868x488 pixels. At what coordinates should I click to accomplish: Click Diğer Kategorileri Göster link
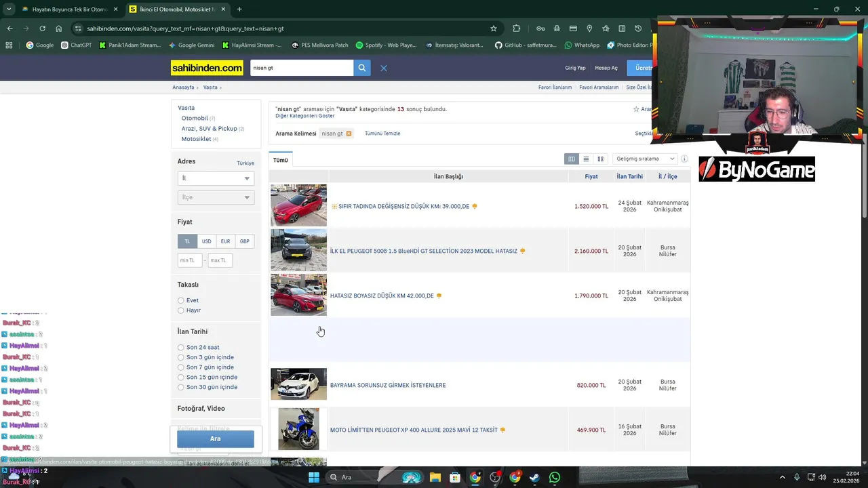coord(304,116)
